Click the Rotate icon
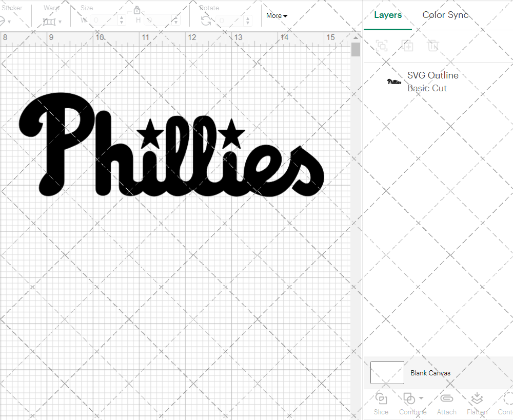The height and width of the screenshot is (420, 513). (206, 21)
